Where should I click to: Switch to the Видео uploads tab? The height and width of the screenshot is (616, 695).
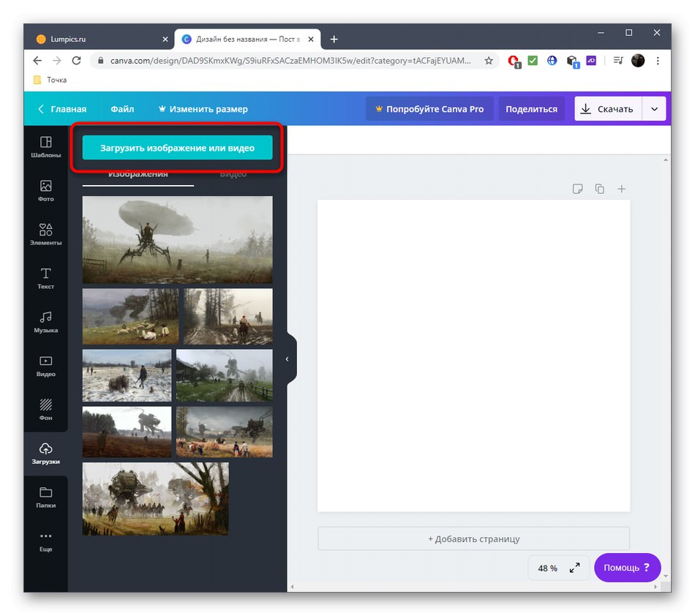point(233,175)
